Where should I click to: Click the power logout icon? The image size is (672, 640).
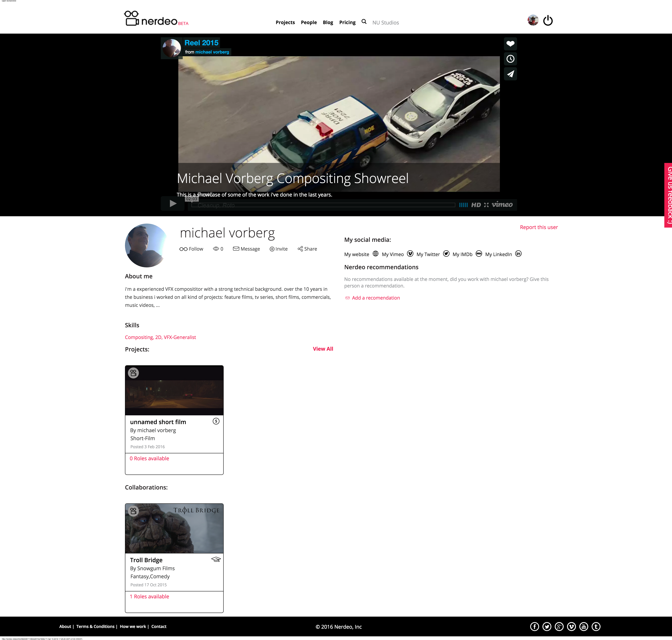pyautogui.click(x=548, y=21)
